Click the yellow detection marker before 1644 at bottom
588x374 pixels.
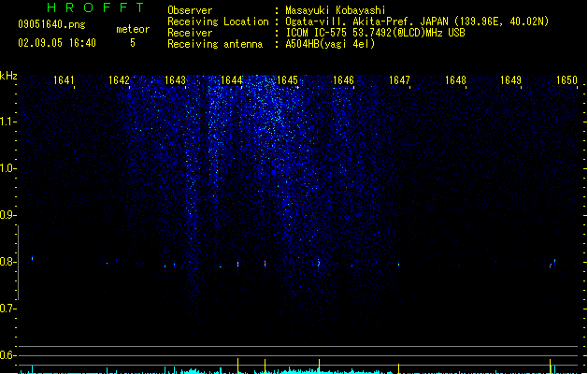coord(237,366)
